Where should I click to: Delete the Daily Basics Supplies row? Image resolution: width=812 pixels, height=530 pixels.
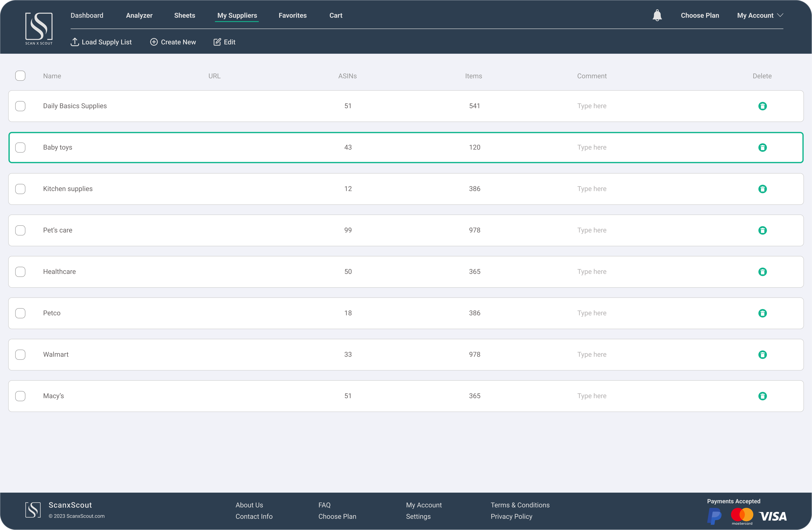pos(763,106)
